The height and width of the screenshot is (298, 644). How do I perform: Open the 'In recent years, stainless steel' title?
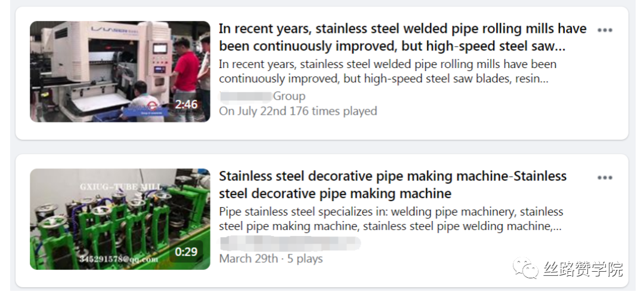402,37
